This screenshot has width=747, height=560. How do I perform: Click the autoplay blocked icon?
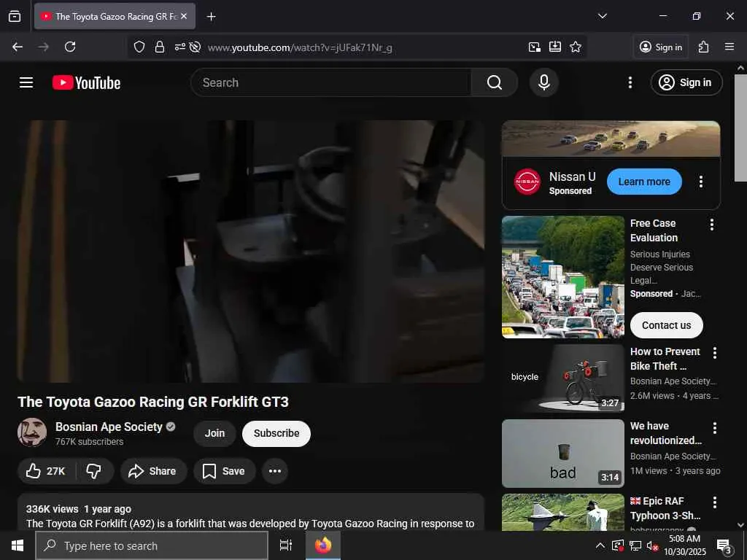(x=194, y=47)
